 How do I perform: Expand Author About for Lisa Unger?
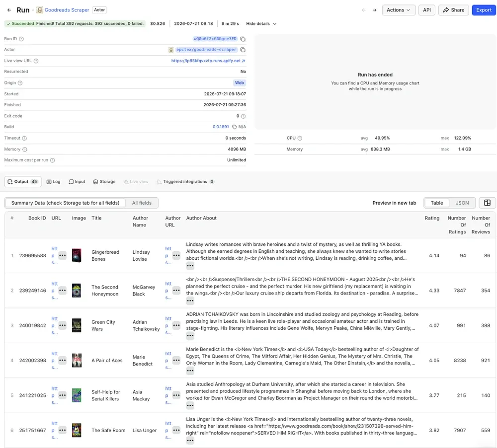[190, 441]
